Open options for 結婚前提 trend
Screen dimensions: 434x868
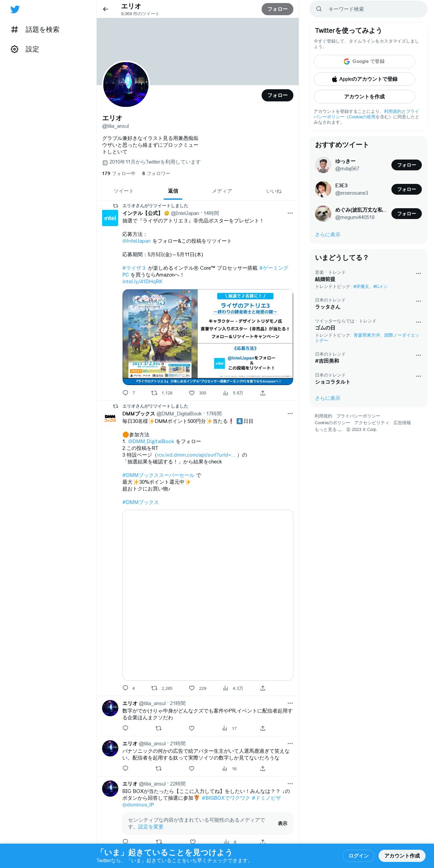click(418, 273)
